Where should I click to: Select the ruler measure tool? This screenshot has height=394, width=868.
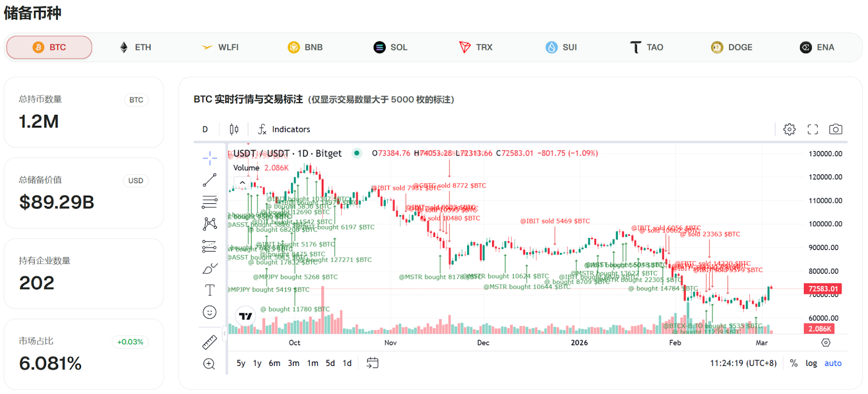pyautogui.click(x=209, y=342)
